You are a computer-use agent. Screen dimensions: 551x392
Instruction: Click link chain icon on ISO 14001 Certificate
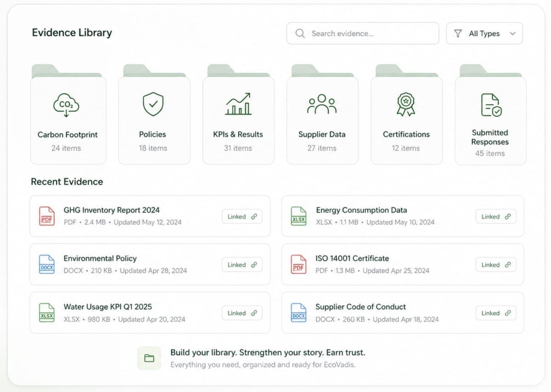pyautogui.click(x=508, y=265)
